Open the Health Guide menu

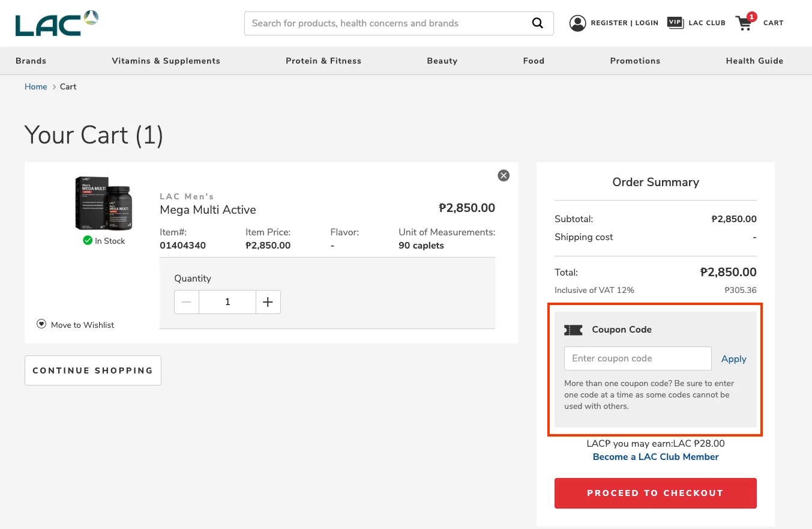(x=754, y=61)
